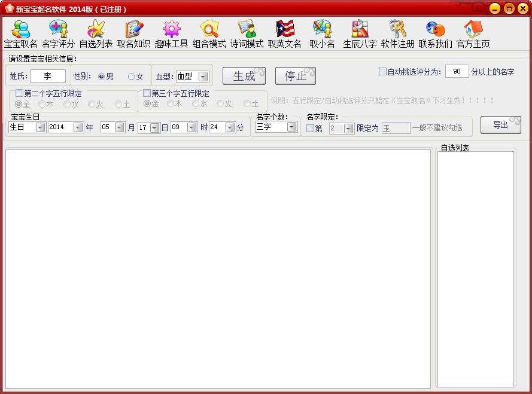Click the 名字评分 name scoring icon

[58, 34]
